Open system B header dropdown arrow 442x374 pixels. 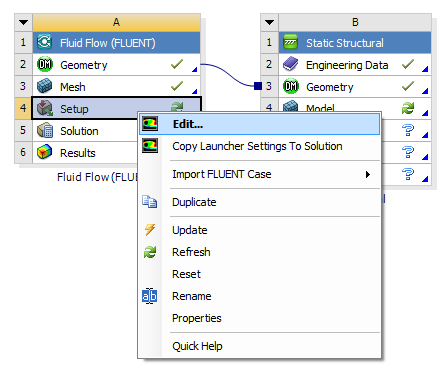click(x=270, y=23)
